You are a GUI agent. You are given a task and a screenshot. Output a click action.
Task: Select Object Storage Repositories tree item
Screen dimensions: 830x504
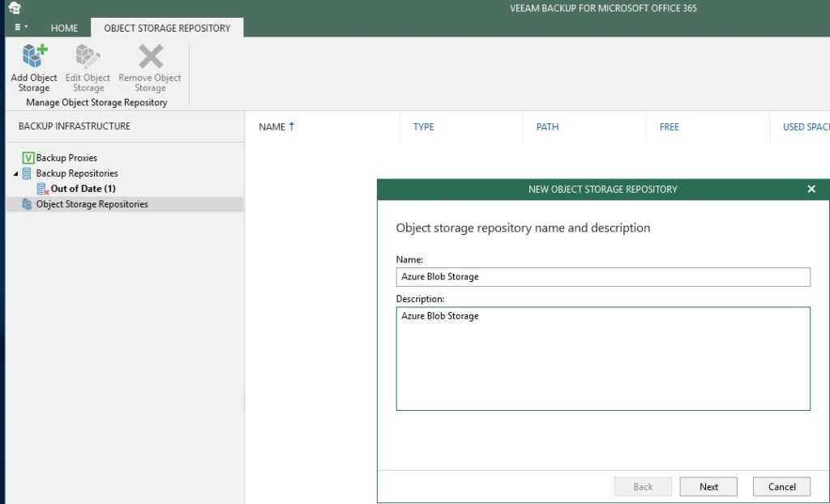point(92,204)
